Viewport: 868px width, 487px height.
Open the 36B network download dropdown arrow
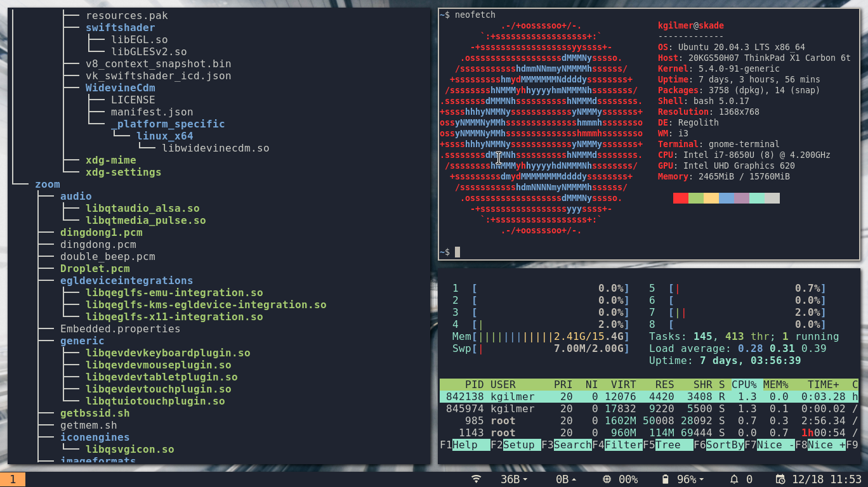click(x=525, y=480)
